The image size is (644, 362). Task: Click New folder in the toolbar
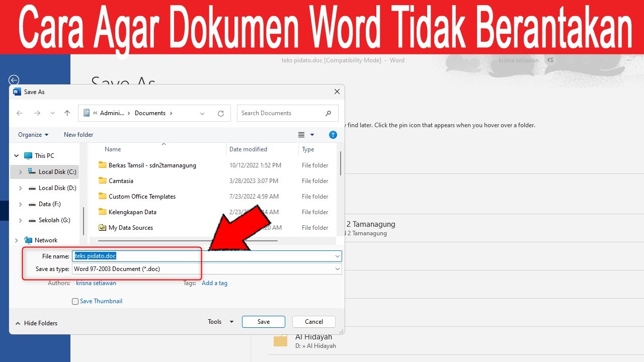78,135
